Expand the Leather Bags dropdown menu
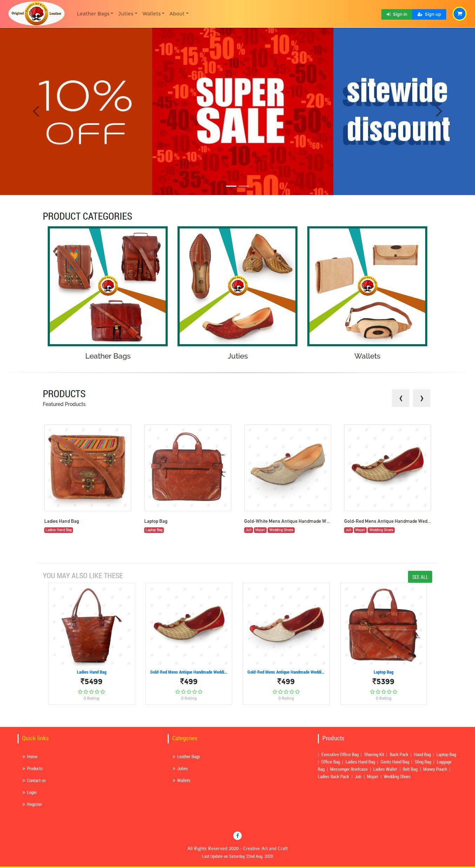 pyautogui.click(x=95, y=14)
